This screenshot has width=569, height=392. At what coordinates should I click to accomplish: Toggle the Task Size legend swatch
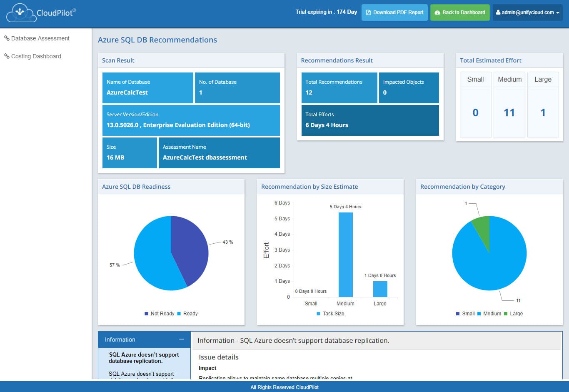point(319,314)
